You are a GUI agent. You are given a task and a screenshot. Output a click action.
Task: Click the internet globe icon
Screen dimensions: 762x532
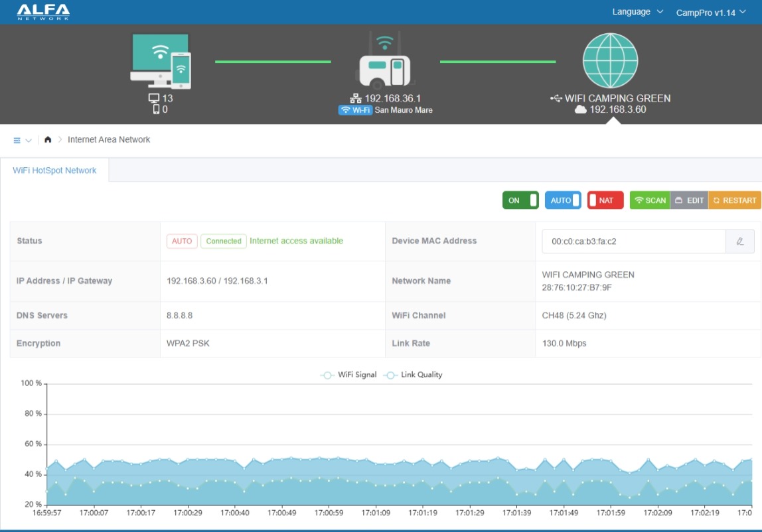click(x=610, y=61)
